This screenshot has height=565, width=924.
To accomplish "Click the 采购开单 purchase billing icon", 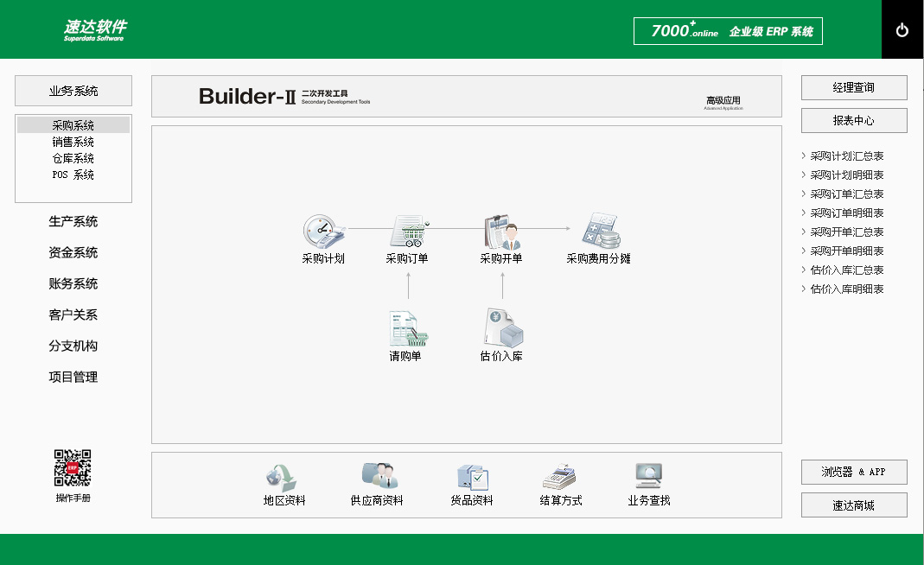I will click(x=501, y=232).
